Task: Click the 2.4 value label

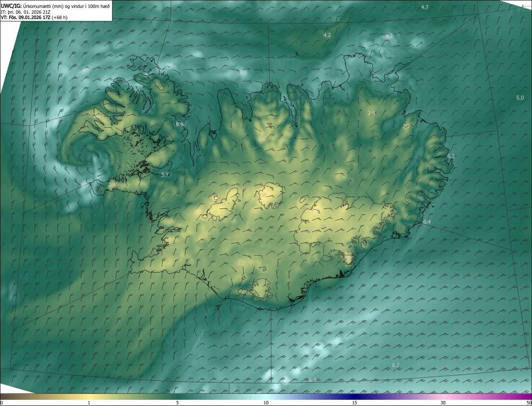Action: coord(112,185)
